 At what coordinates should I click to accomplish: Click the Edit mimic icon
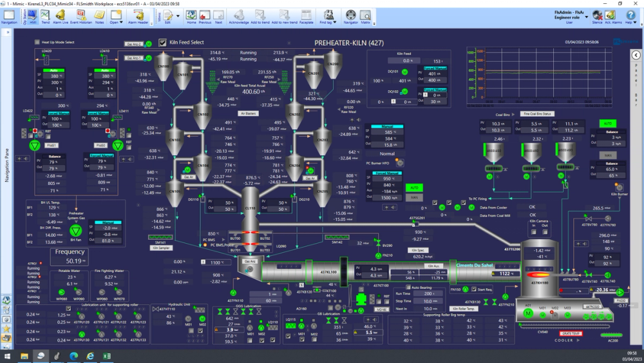click(x=168, y=15)
